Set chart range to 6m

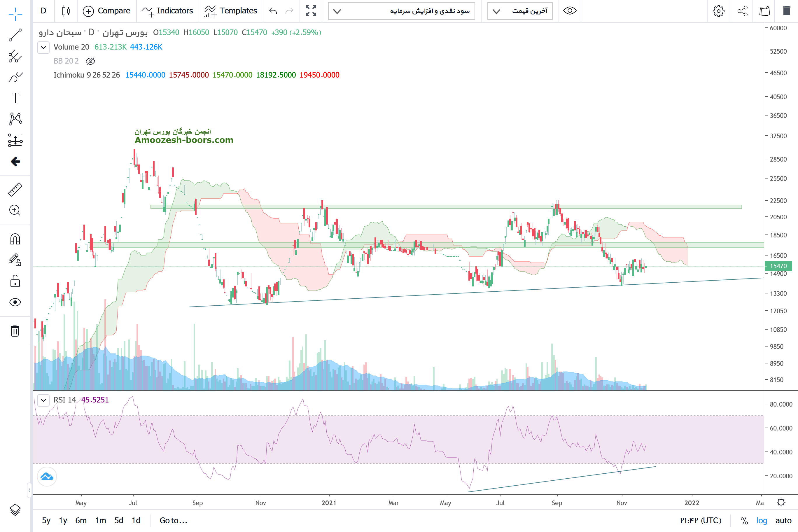pos(81,520)
